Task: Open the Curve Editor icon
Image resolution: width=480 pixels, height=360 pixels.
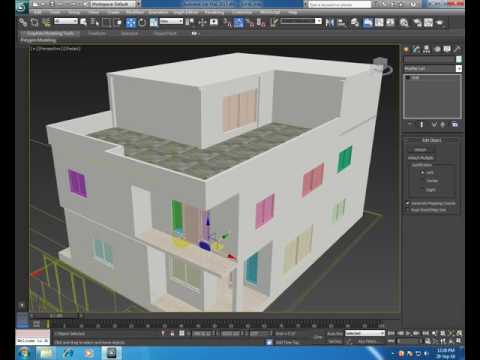Action: point(379,22)
